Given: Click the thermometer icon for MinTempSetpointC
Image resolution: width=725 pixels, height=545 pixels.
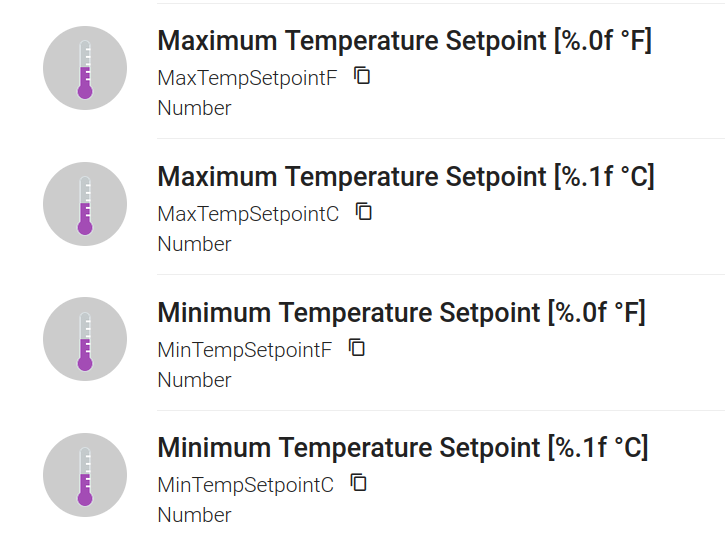Looking at the screenshot, I should click(x=85, y=475).
